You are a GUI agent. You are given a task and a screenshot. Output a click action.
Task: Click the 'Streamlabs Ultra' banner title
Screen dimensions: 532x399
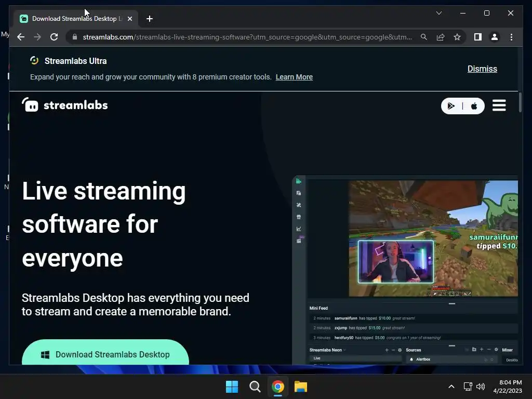coord(76,61)
